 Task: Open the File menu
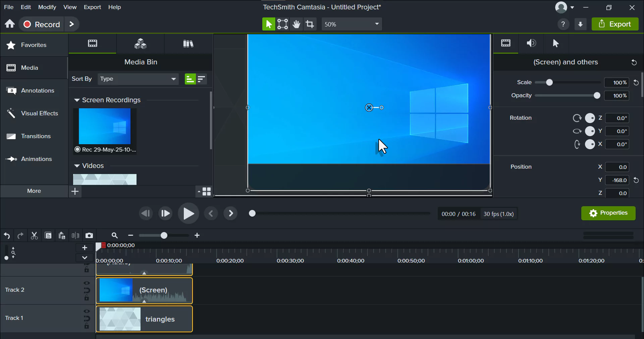9,7
